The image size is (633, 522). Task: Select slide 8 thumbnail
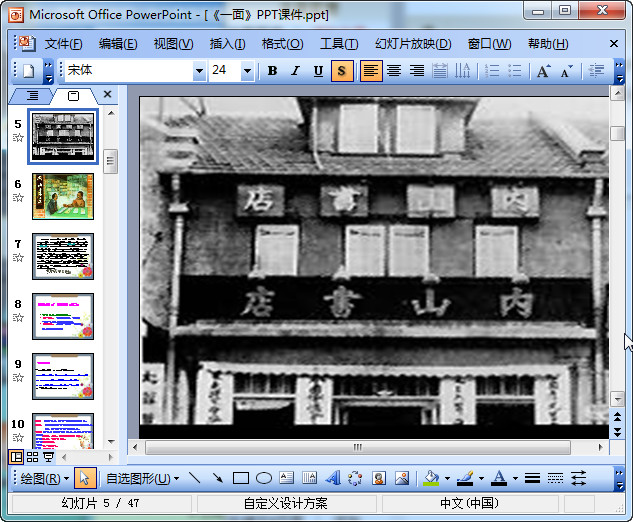click(x=63, y=317)
